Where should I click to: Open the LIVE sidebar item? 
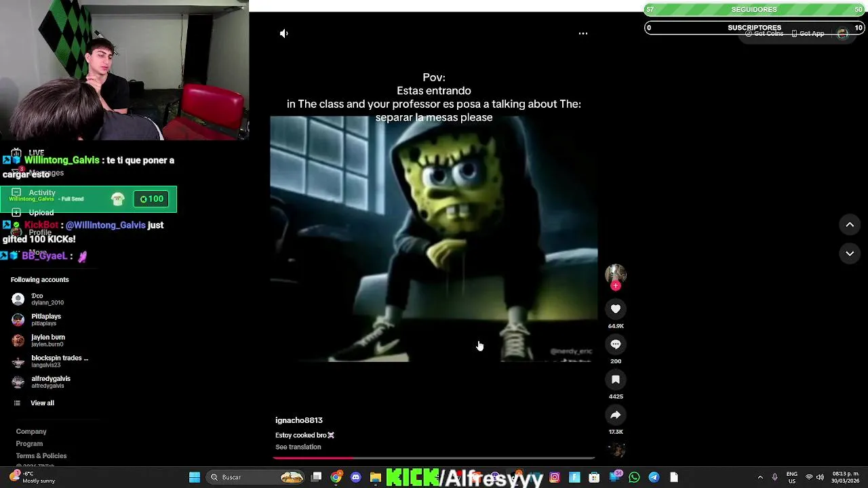28,153
